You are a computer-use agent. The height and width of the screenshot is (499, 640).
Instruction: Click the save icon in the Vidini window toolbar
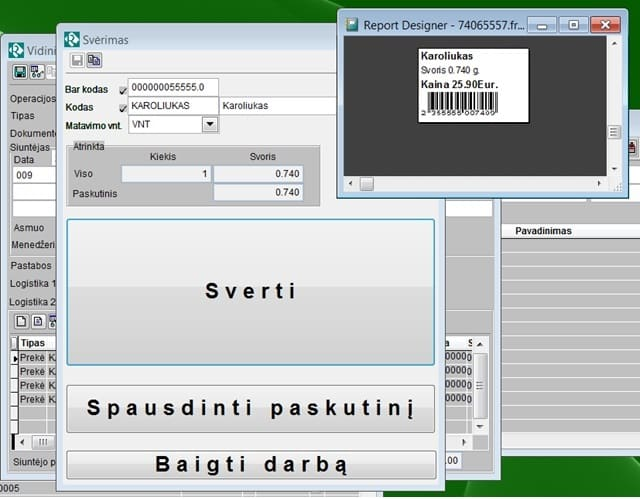[x=19, y=72]
